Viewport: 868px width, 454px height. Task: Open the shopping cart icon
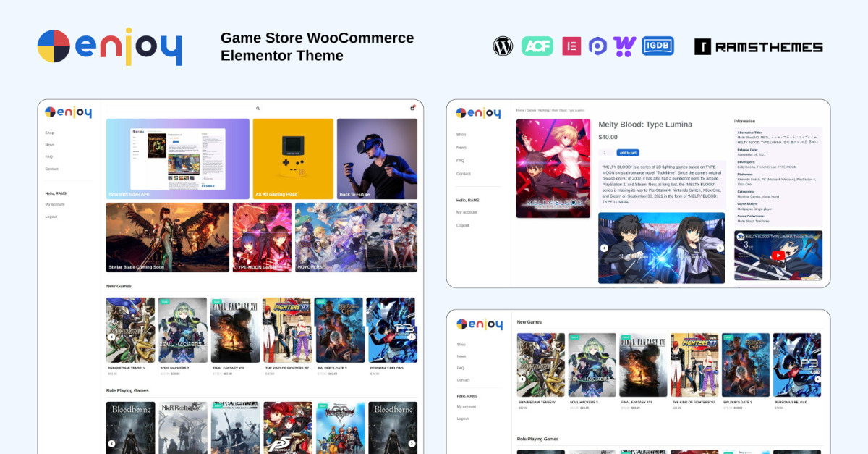click(x=412, y=108)
